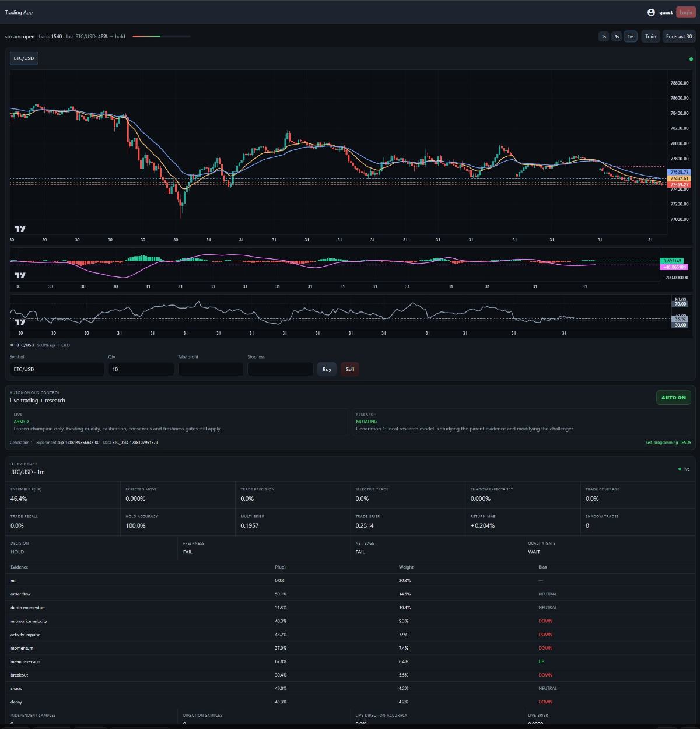Click the "ARMED" live status text

(x=21, y=422)
